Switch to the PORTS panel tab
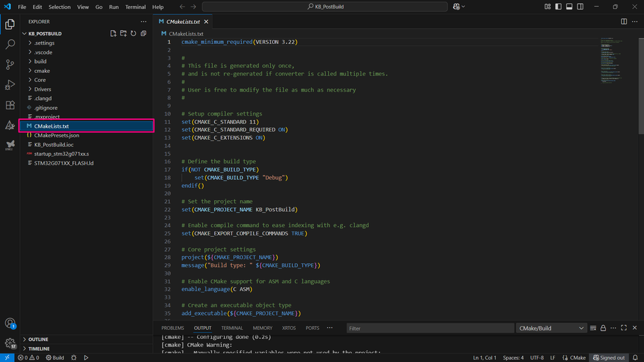This screenshot has height=362, width=644. pos(312,328)
